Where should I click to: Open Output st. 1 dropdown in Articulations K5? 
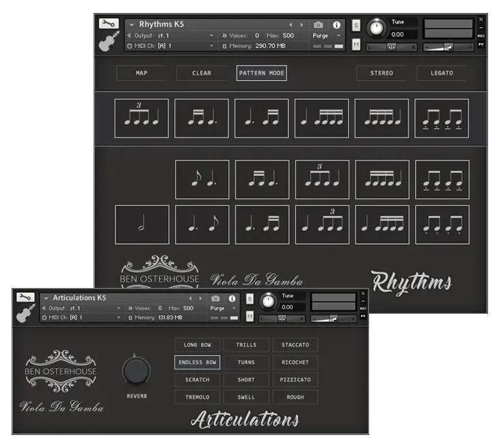pos(119,308)
